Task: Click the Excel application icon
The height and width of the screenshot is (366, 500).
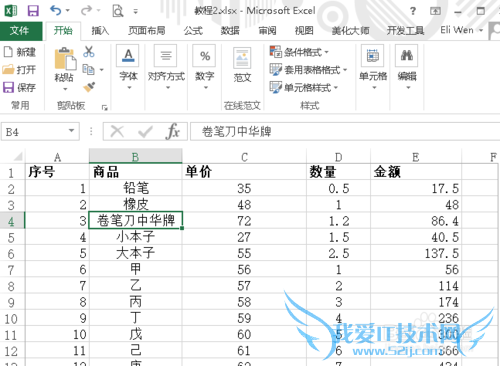Action: pyautogui.click(x=11, y=11)
